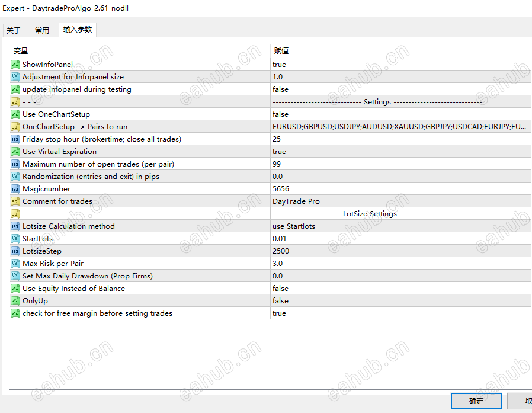The image size is (532, 413).
Task: Click the Adjustment for Infopanel size double icon
Action: pyautogui.click(x=15, y=76)
